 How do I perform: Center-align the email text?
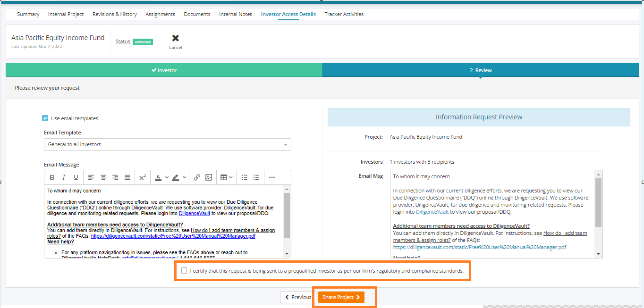point(103,177)
